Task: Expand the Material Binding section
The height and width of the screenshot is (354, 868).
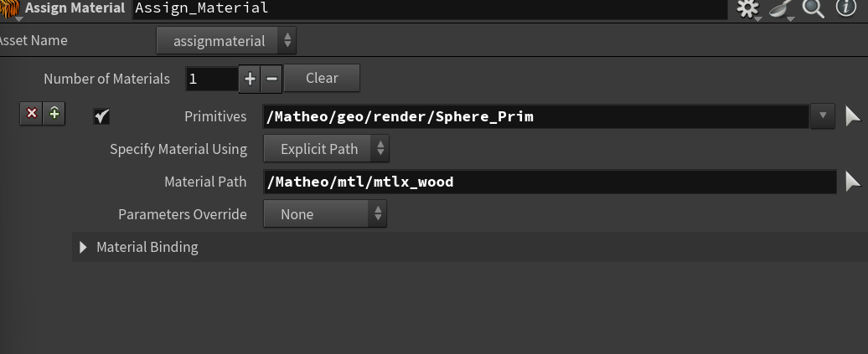Action: pyautogui.click(x=83, y=247)
